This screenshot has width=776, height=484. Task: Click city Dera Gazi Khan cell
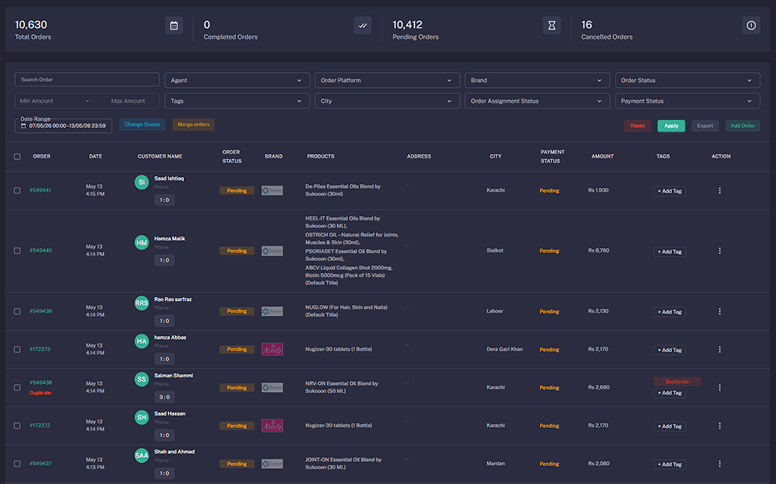coord(504,349)
